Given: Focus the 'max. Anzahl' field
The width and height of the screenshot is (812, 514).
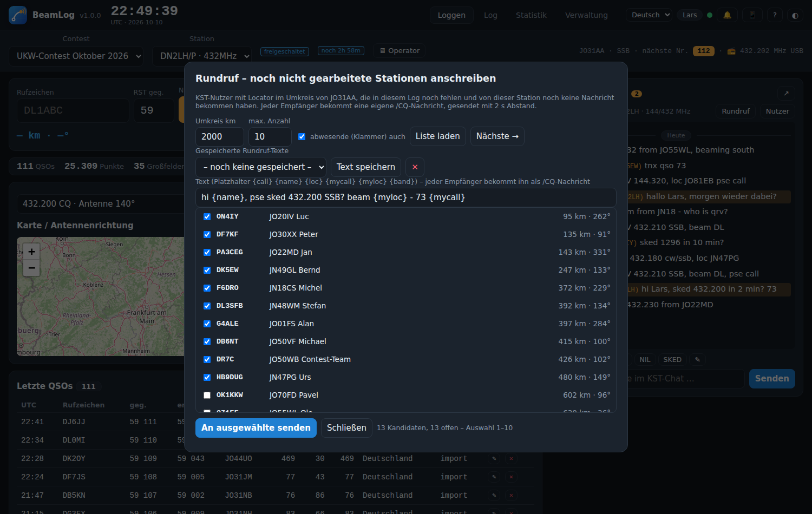Looking at the screenshot, I should click(x=270, y=137).
